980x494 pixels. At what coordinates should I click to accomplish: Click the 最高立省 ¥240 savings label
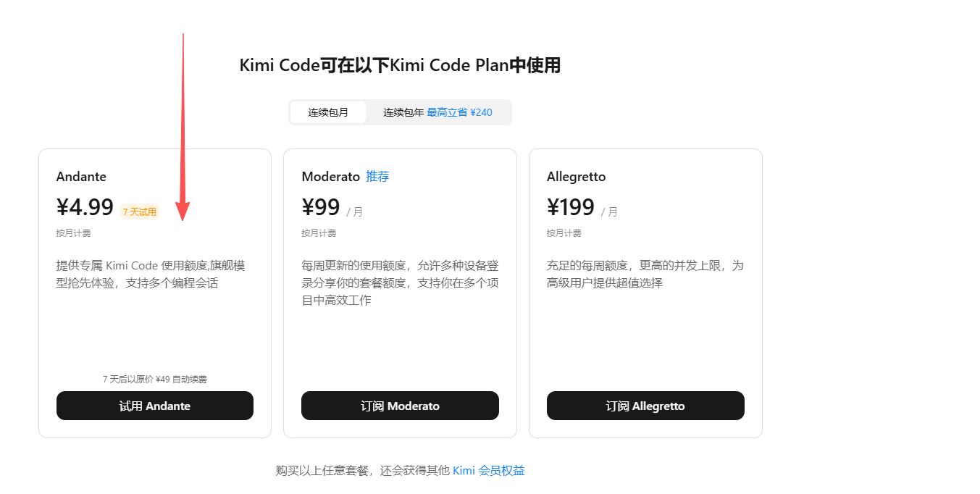click(459, 112)
